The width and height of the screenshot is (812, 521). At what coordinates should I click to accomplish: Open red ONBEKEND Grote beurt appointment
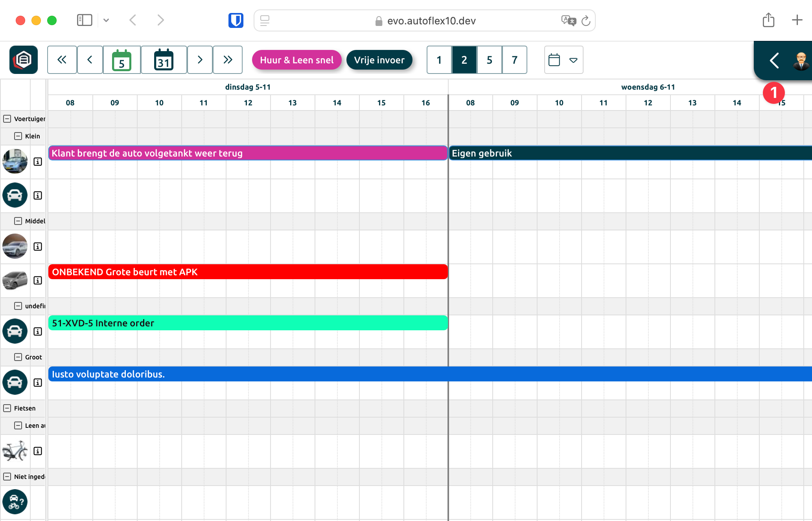pyautogui.click(x=248, y=272)
